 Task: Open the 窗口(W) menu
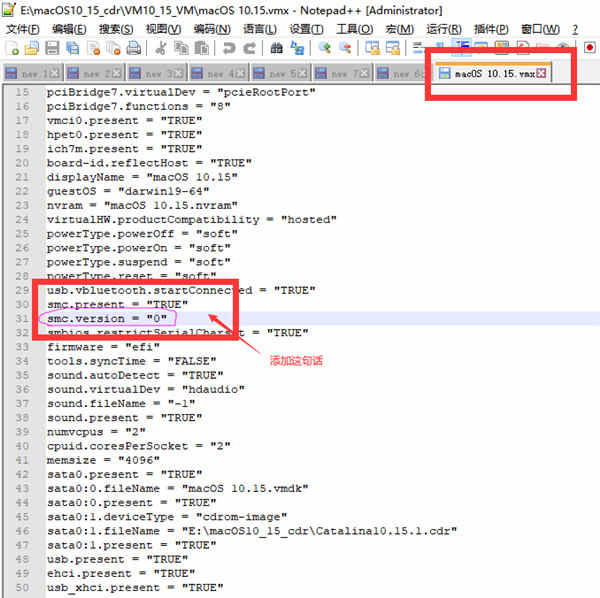[540, 29]
